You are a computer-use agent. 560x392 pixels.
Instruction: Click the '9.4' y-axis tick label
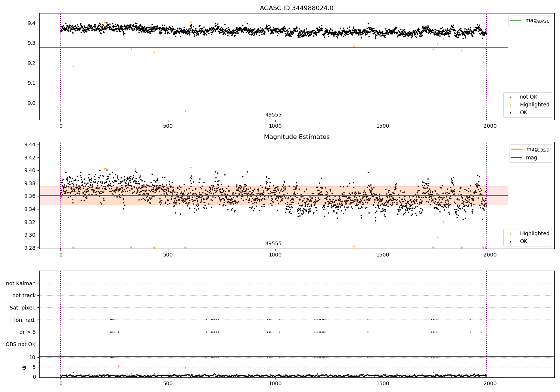pyautogui.click(x=32, y=23)
